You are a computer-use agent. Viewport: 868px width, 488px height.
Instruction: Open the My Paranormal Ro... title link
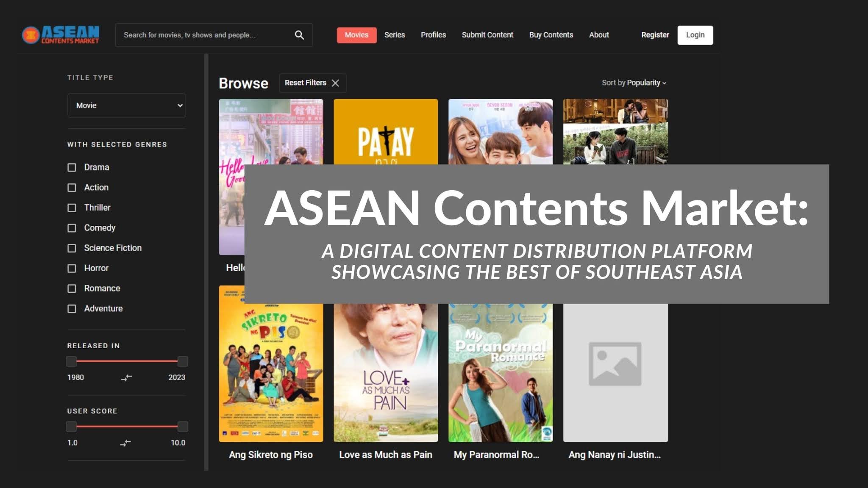[x=496, y=455]
